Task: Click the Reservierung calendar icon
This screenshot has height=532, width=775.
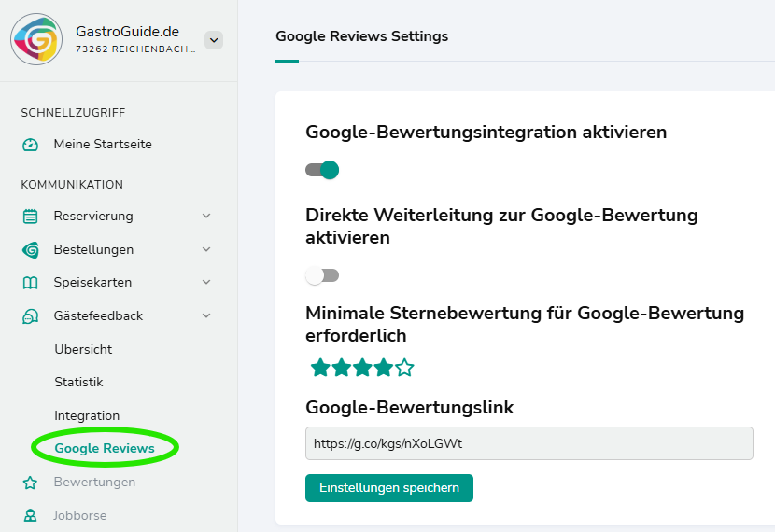Action: point(31,217)
